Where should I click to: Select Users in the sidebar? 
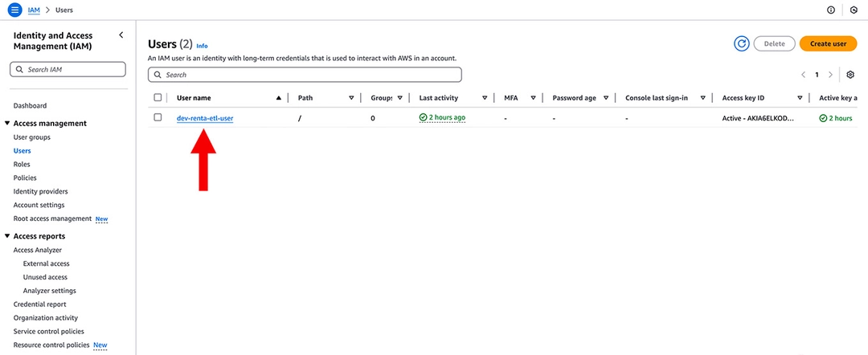[x=23, y=151]
